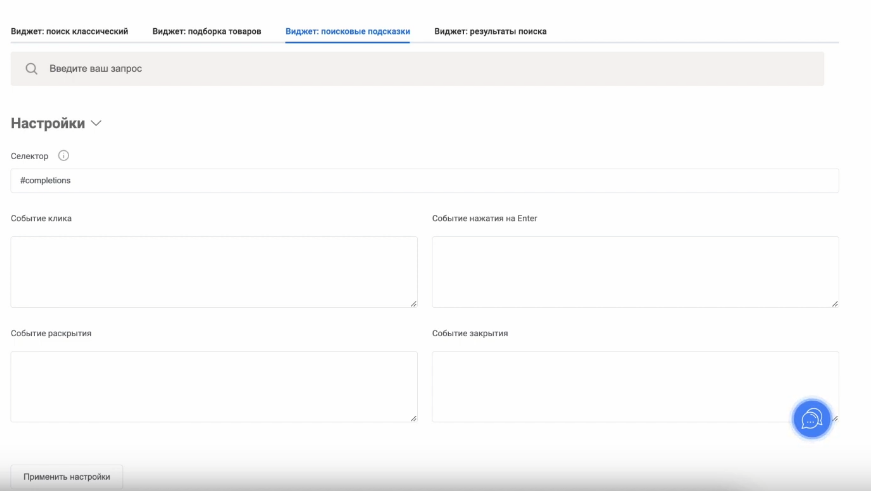
Task: Click the magnifying glass search icon
Action: pyautogui.click(x=32, y=69)
